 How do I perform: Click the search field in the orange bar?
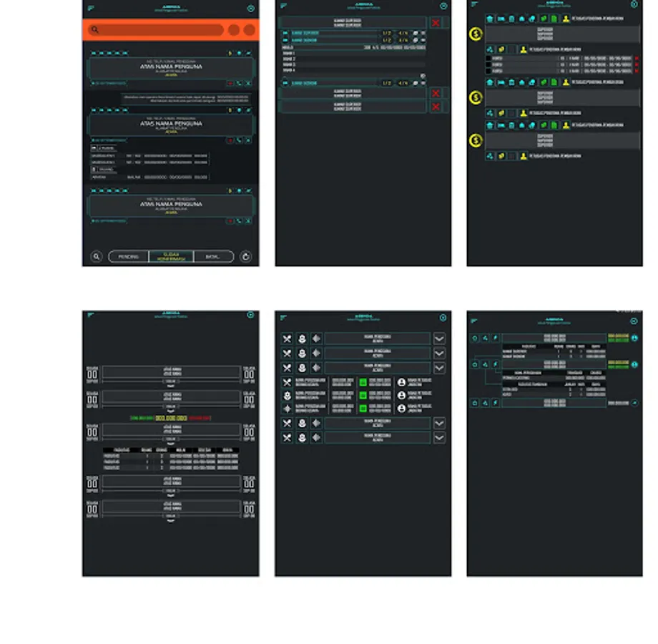click(x=156, y=30)
